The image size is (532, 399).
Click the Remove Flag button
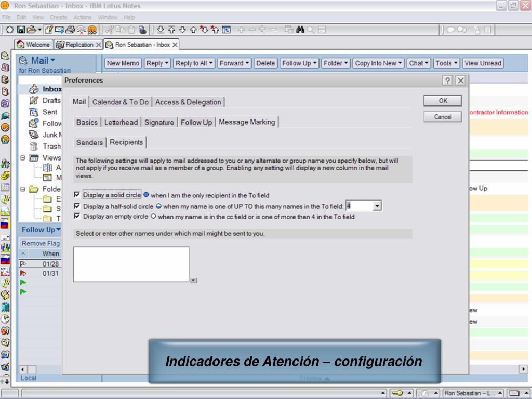pyautogui.click(x=41, y=243)
